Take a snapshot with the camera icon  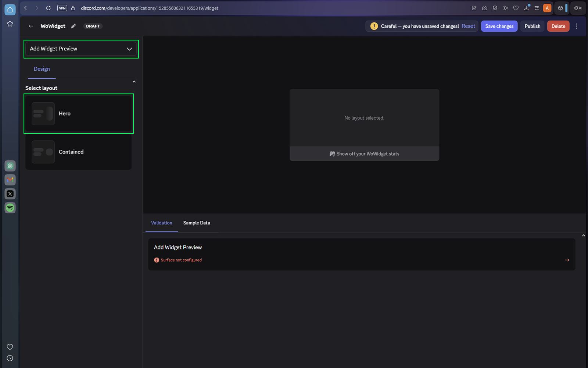[x=485, y=8]
